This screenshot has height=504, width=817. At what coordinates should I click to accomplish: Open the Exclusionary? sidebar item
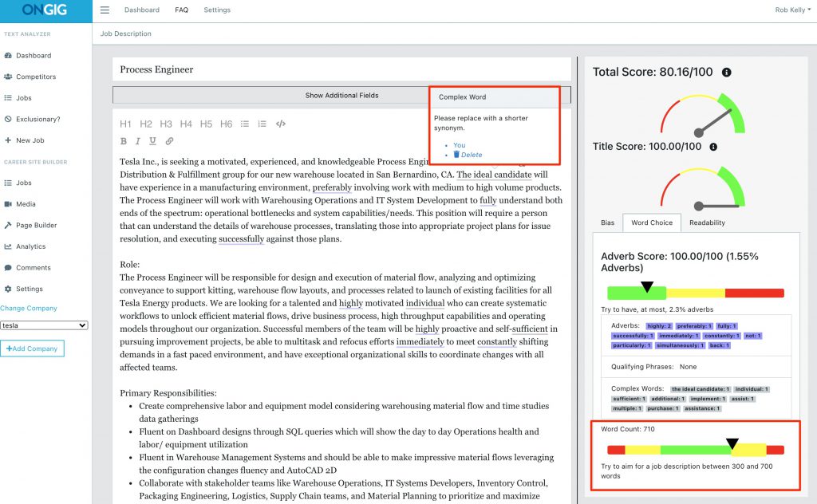coord(32,120)
